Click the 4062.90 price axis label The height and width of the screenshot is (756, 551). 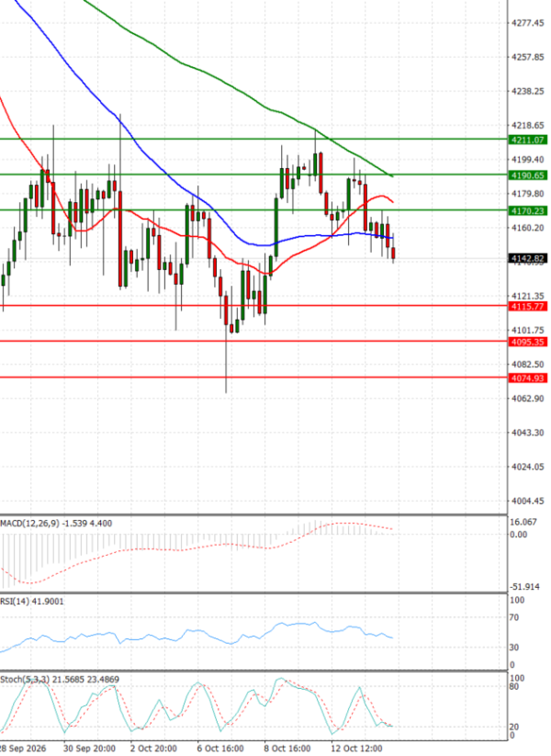tap(528, 399)
